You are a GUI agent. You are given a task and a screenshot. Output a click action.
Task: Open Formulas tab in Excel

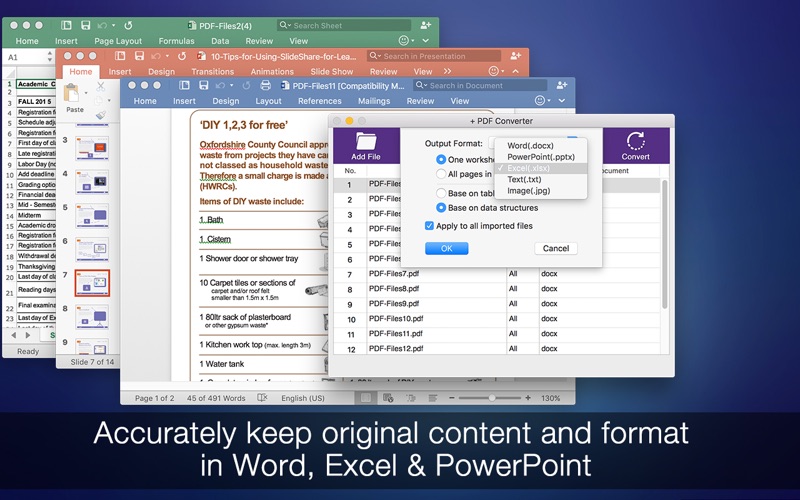[x=176, y=41]
